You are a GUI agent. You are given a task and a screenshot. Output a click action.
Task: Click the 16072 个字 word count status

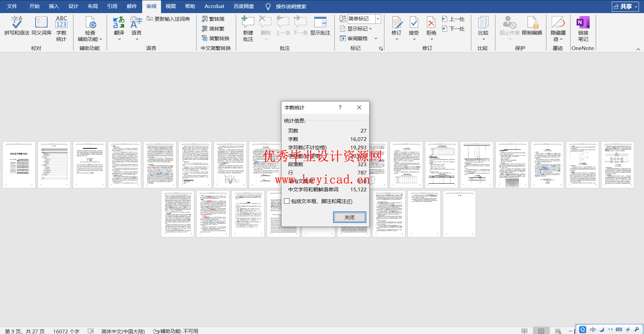[x=66, y=331]
